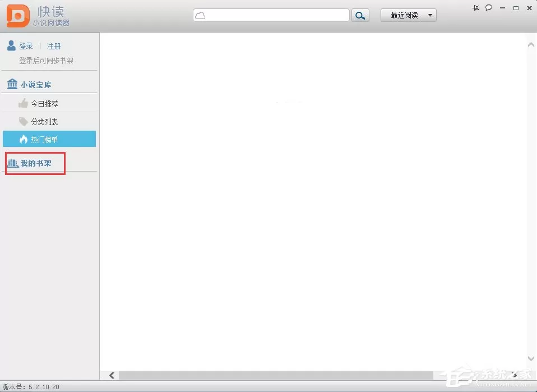This screenshot has height=392, width=537.
Task: Click the 登录 link
Action: coord(26,46)
